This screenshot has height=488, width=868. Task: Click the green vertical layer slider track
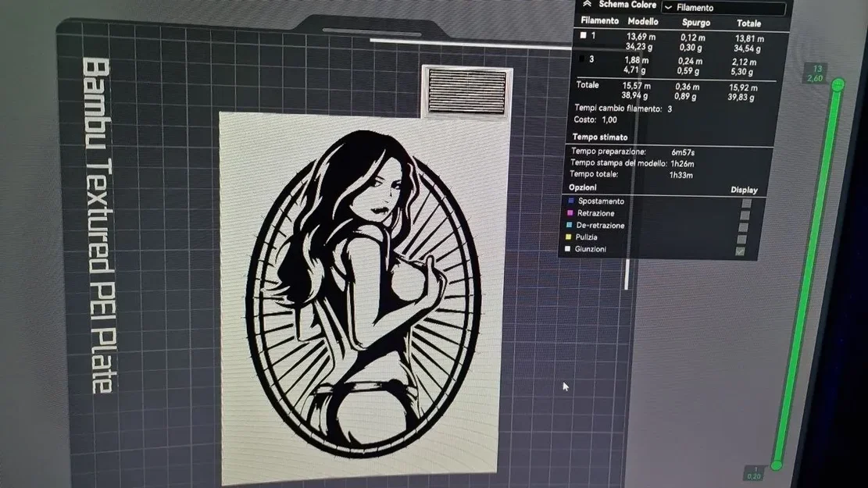[808, 275]
